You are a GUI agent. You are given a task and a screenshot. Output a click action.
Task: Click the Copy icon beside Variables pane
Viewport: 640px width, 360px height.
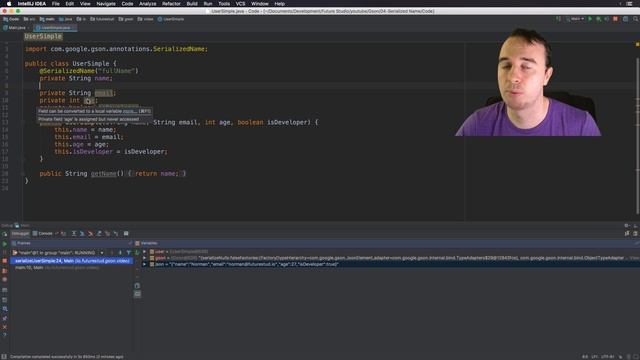tap(137, 286)
